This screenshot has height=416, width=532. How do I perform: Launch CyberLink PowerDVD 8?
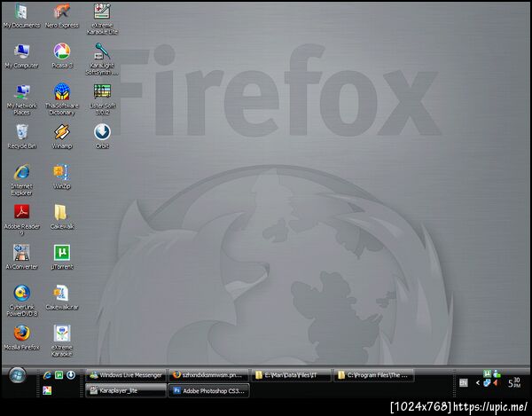click(21, 301)
